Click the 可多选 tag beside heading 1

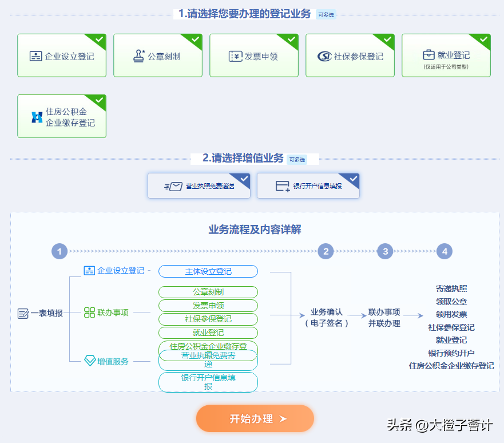click(x=326, y=15)
